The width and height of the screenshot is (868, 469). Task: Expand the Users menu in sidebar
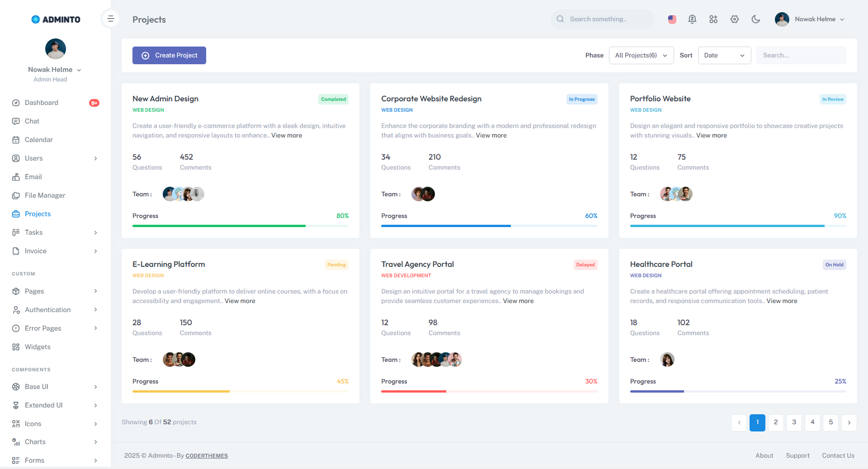click(34, 158)
